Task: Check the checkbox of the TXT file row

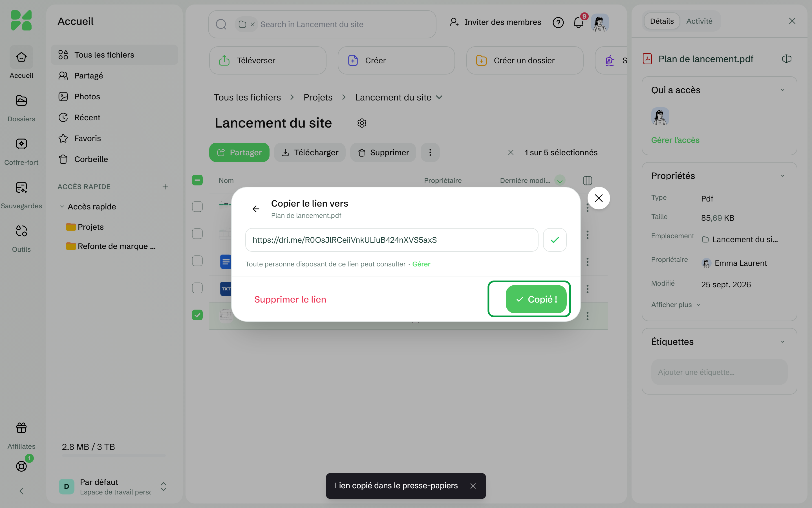Action: pos(197,288)
